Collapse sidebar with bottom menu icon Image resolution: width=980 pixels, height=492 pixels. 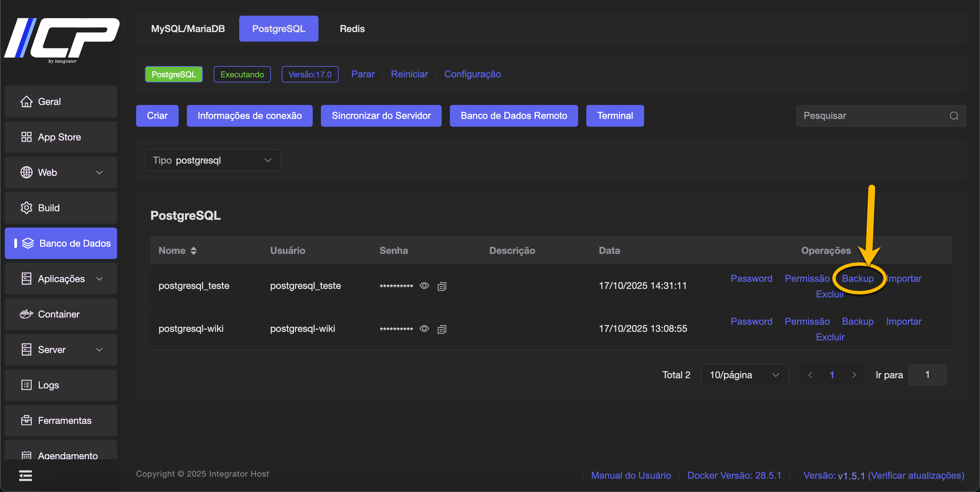[x=26, y=476]
